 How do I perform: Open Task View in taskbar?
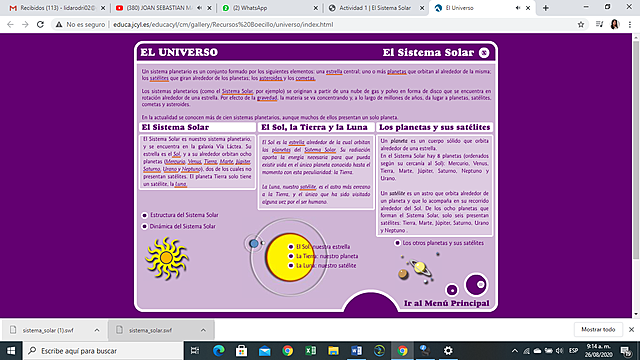[195, 351]
